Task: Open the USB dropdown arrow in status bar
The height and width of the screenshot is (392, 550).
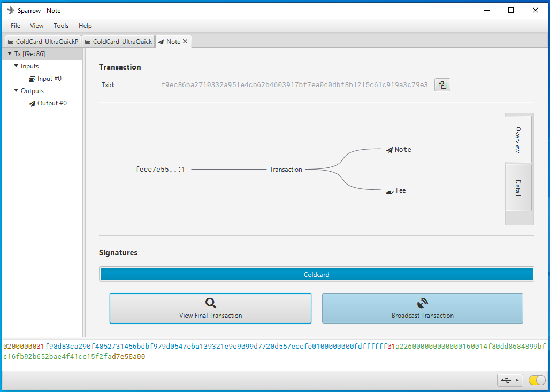Action: 517,380
